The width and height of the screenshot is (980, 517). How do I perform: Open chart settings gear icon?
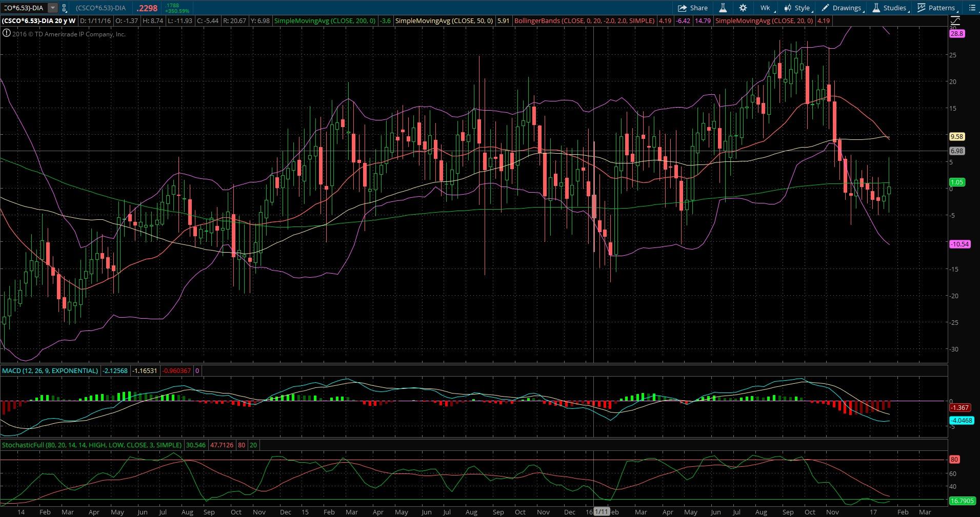(743, 8)
